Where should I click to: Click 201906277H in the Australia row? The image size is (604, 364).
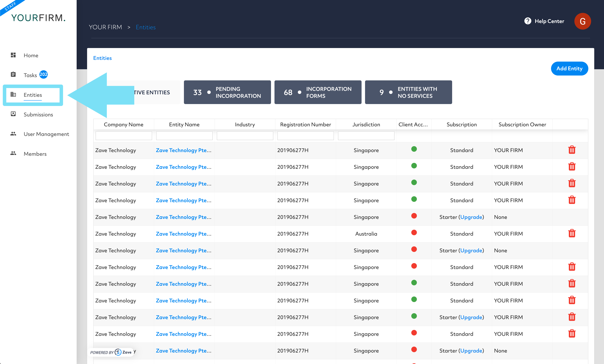tap(293, 234)
